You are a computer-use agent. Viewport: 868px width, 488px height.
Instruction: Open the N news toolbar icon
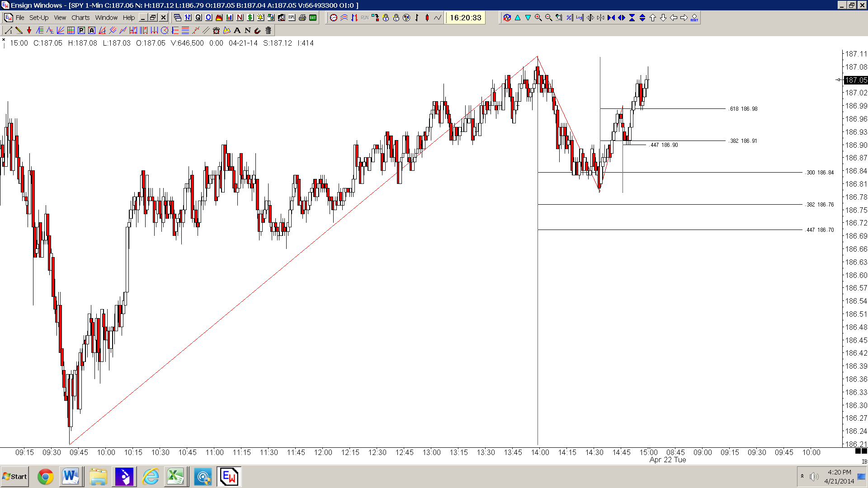coord(240,18)
